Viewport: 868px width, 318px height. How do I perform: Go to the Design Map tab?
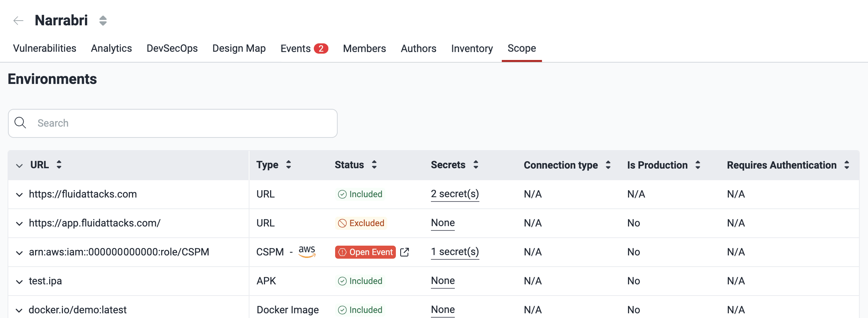[x=239, y=48]
